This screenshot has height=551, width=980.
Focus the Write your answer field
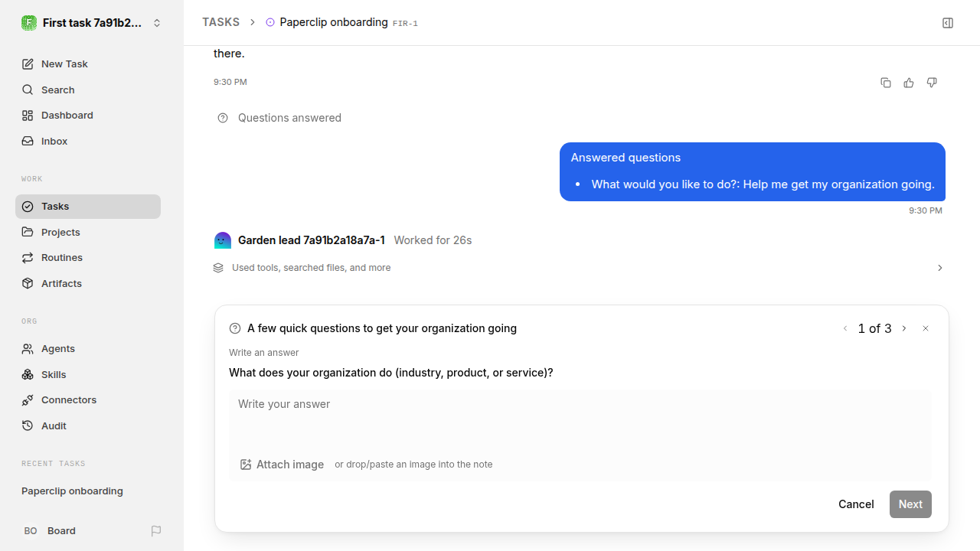click(580, 418)
